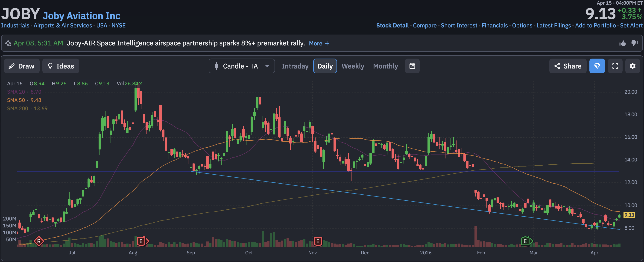Click the Share button
Image resolution: width=644 pixels, height=262 pixels.
tap(568, 66)
